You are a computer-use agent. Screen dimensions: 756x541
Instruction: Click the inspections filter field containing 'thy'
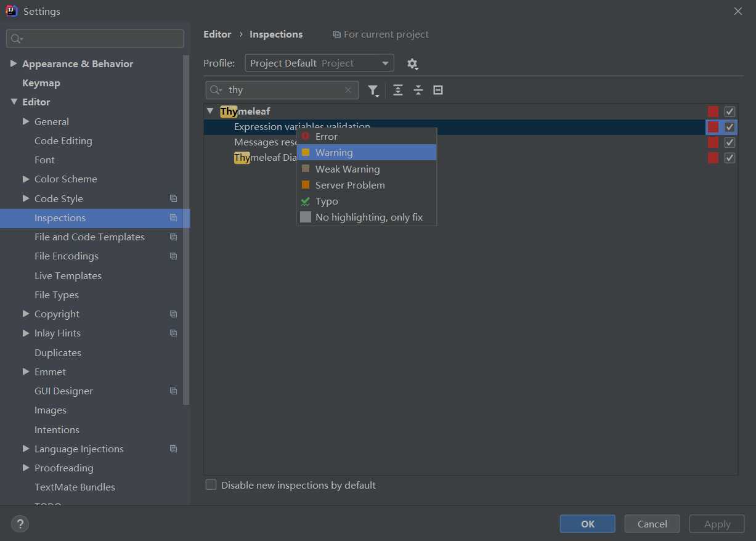pyautogui.click(x=282, y=90)
